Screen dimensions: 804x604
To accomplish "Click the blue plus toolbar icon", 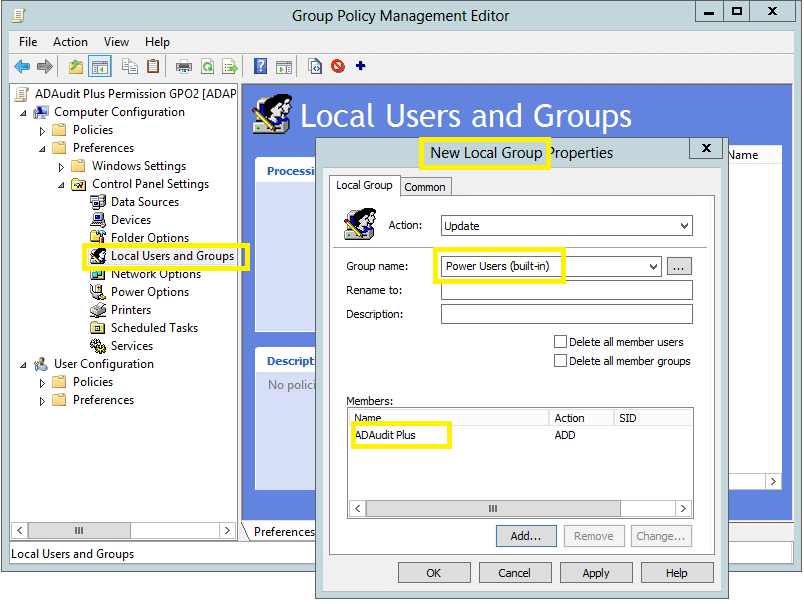I will (x=361, y=67).
